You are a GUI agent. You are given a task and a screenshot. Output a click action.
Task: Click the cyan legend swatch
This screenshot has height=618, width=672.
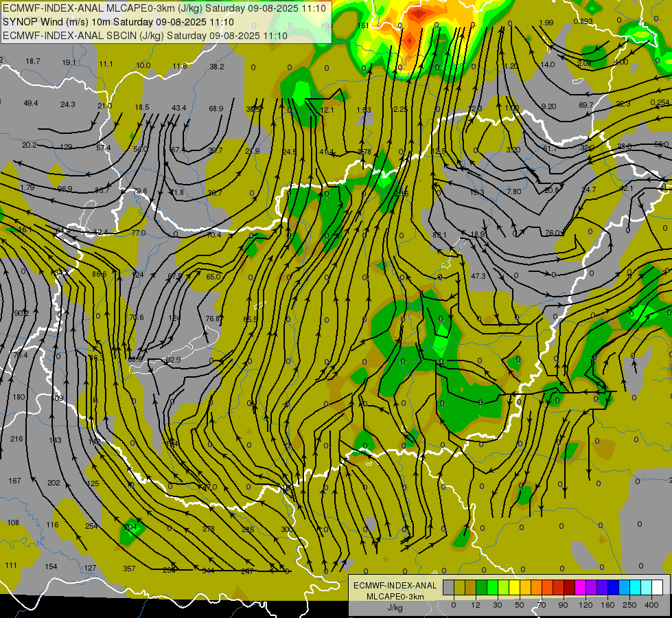click(x=635, y=588)
